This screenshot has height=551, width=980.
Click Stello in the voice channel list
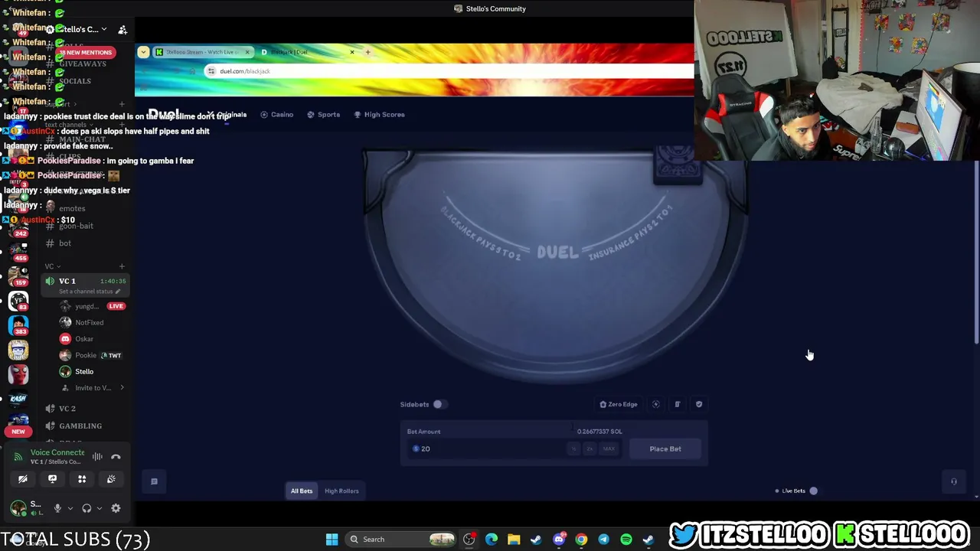point(84,372)
